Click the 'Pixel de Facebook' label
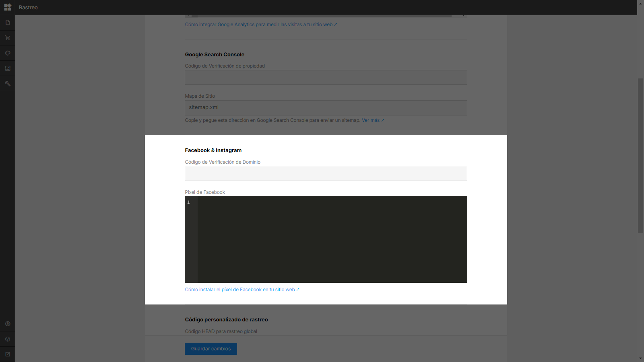Screen dimensions: 644x362 [x=205, y=192]
